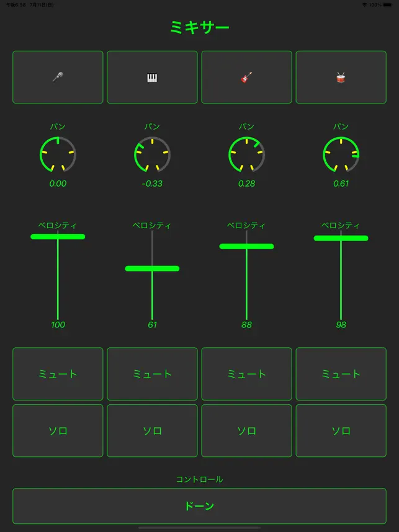399x532 pixels.
Task: Select the microphone instrument icon
Action: [58, 78]
